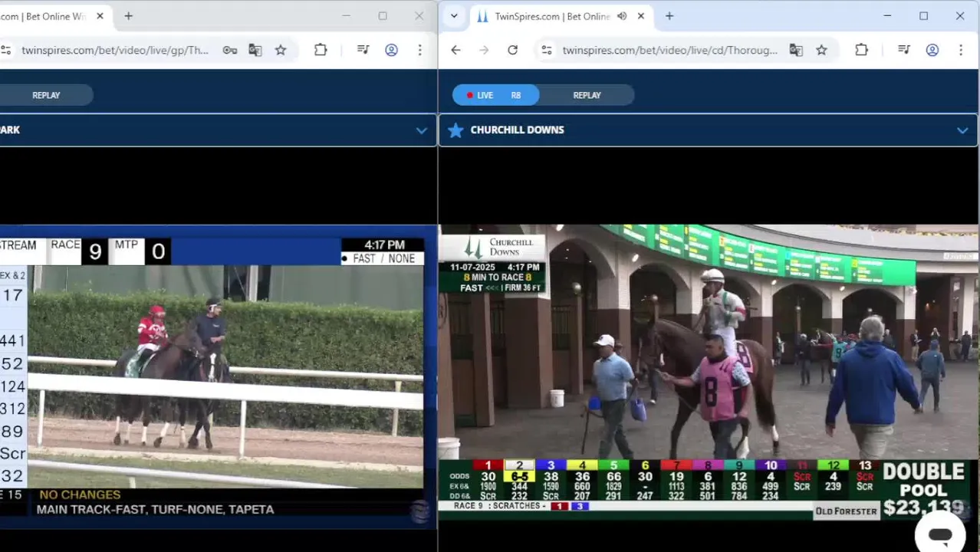Screen dimensions: 980x552
Task: Open extensions puzzle icon in right window
Action: (861, 50)
